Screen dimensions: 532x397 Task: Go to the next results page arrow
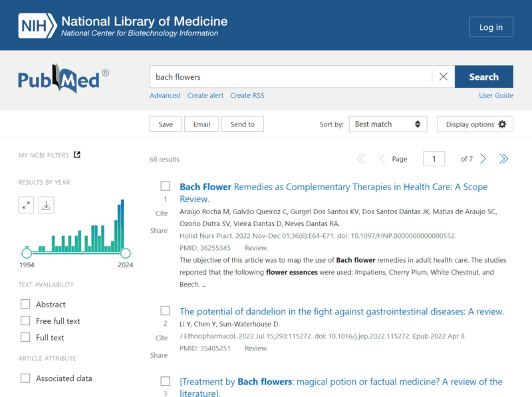pos(483,159)
